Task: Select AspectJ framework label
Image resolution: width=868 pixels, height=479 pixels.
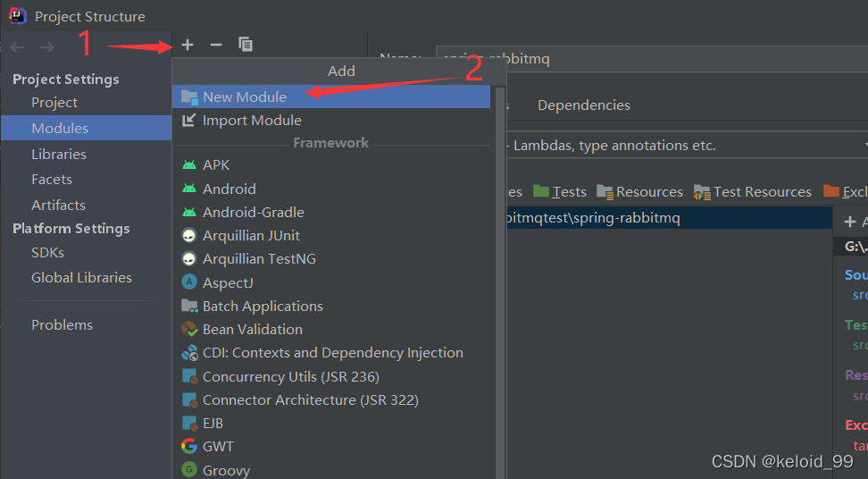Action: pos(228,283)
